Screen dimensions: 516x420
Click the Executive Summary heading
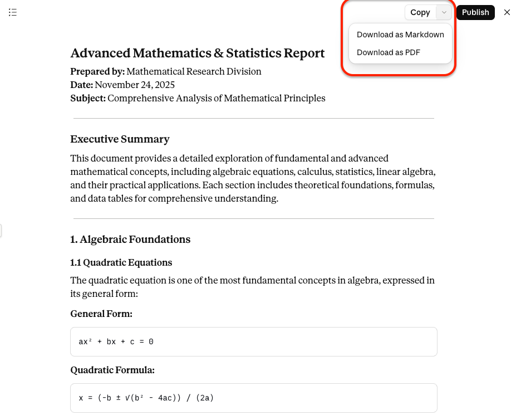(x=120, y=139)
